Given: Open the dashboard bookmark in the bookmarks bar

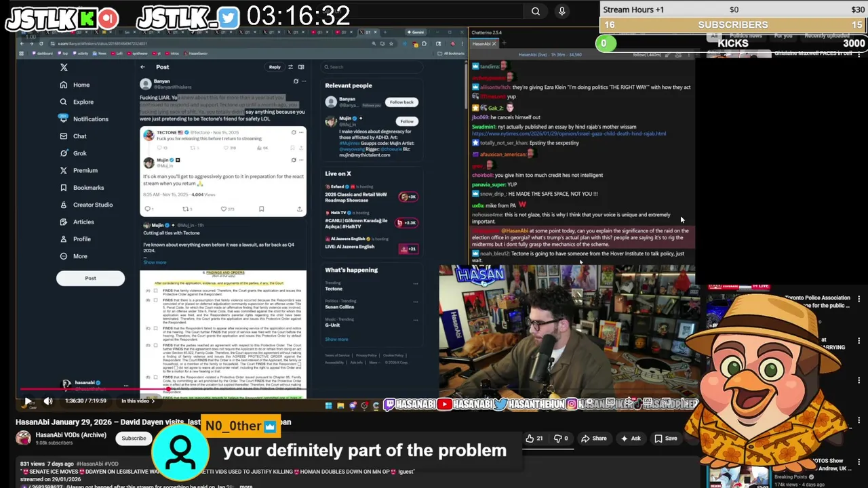Looking at the screenshot, I should coord(43,54).
